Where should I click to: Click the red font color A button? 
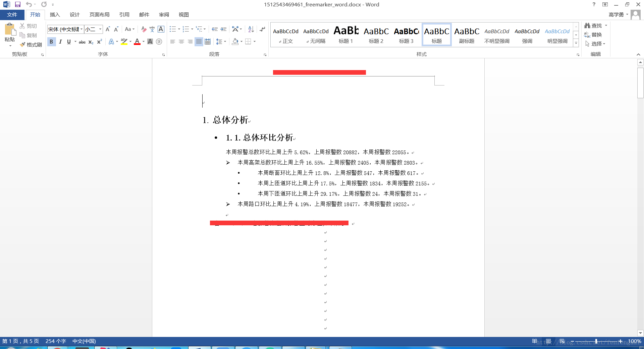pyautogui.click(x=137, y=42)
